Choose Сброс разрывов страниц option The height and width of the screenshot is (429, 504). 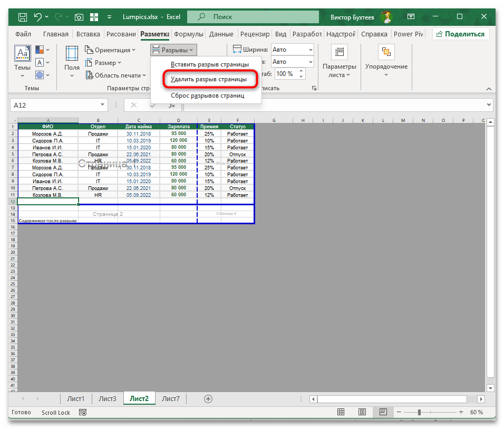pos(207,96)
